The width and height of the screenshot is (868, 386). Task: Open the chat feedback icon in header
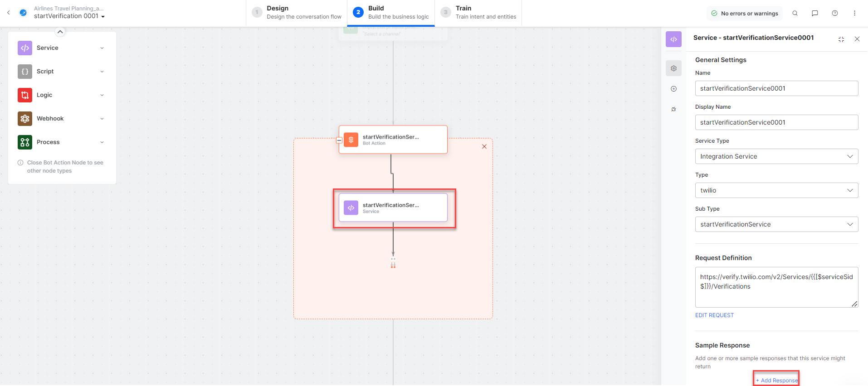point(815,13)
